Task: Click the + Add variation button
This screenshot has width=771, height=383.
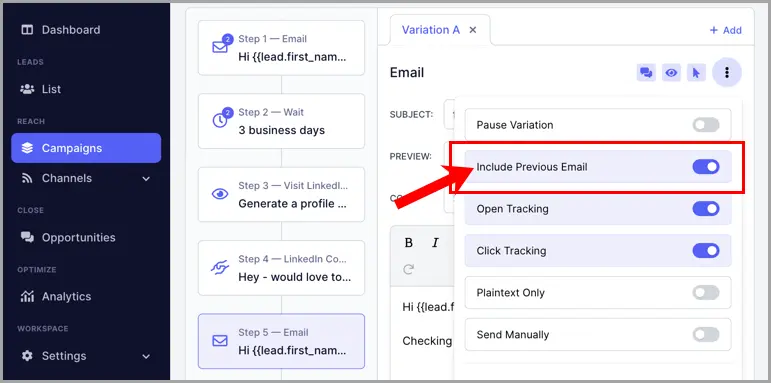Action: (725, 30)
